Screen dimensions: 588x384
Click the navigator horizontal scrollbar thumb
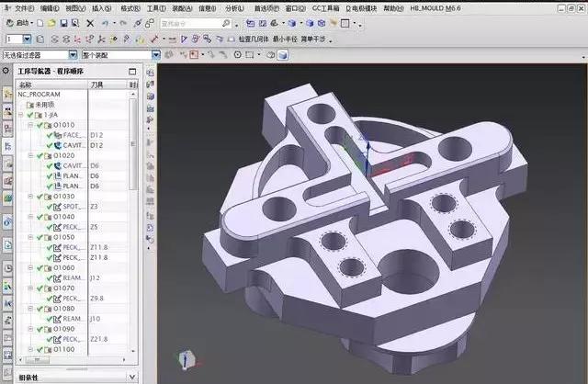(37, 359)
